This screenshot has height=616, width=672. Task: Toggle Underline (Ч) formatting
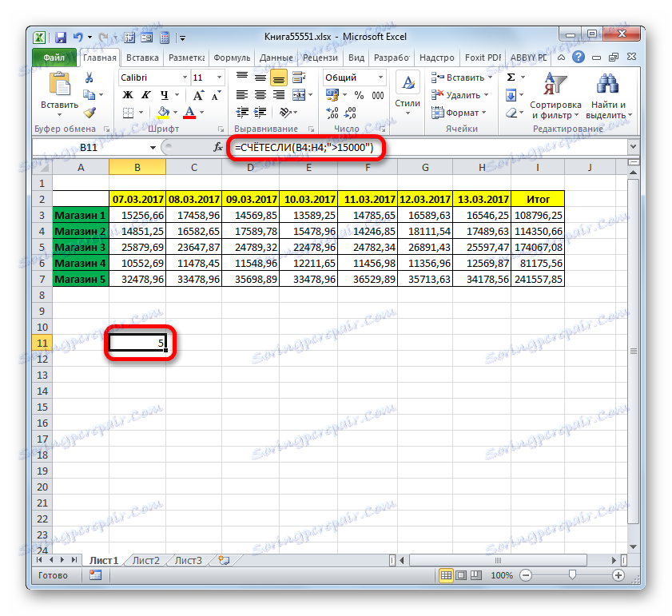(x=164, y=95)
